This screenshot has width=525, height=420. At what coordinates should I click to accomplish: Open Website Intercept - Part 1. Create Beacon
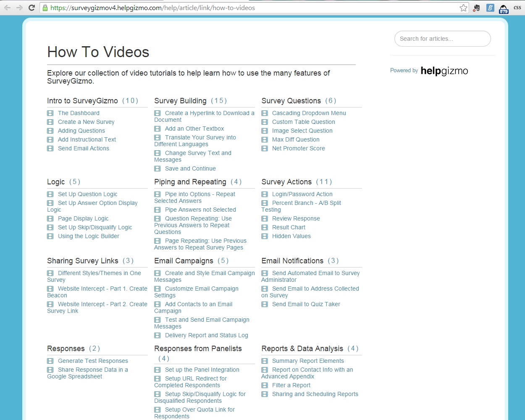(x=97, y=292)
